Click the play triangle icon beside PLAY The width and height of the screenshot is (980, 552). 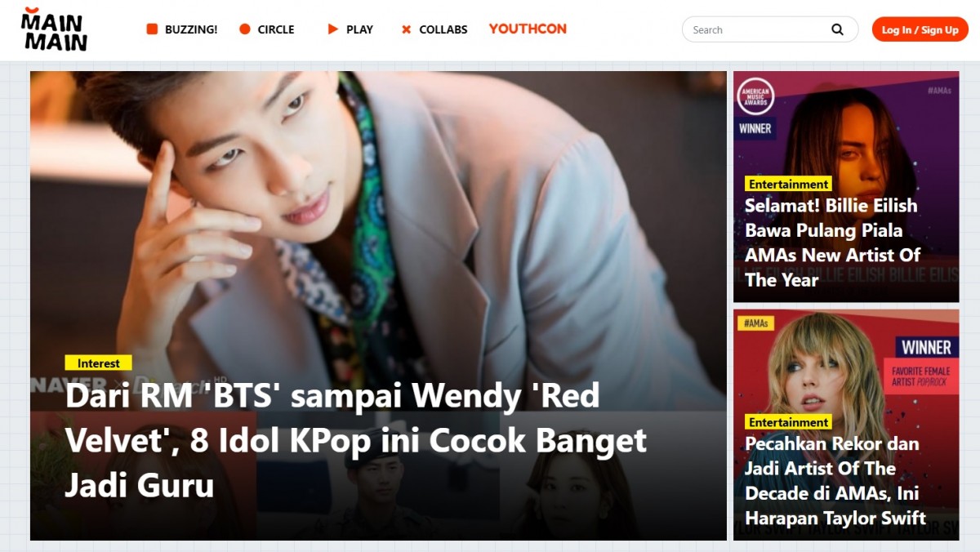coord(332,29)
